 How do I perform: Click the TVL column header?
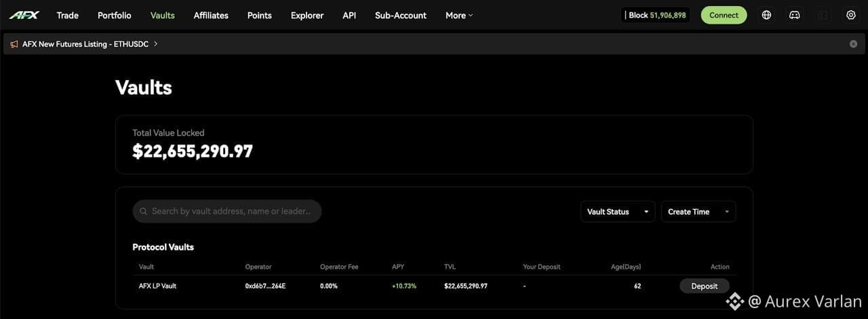click(450, 267)
